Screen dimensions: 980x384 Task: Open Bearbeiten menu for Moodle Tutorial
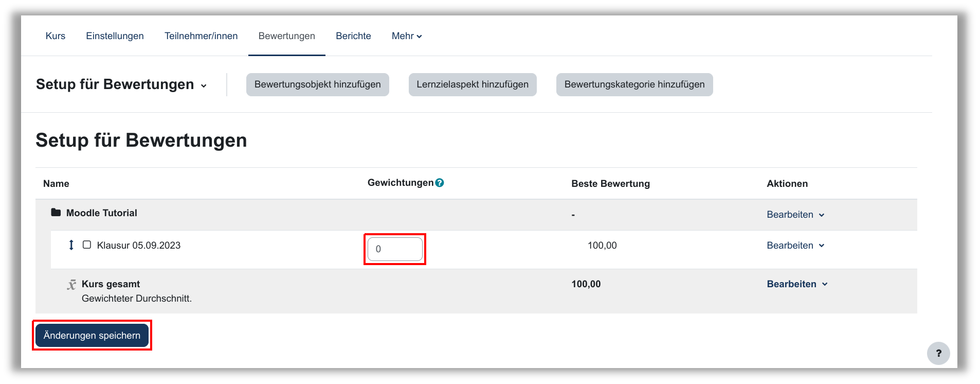[795, 215]
